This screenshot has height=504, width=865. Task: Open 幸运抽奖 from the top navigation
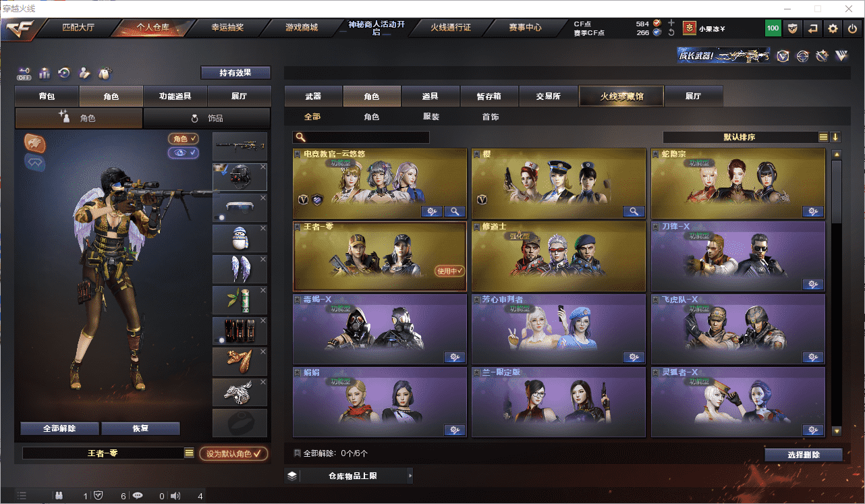pyautogui.click(x=227, y=28)
